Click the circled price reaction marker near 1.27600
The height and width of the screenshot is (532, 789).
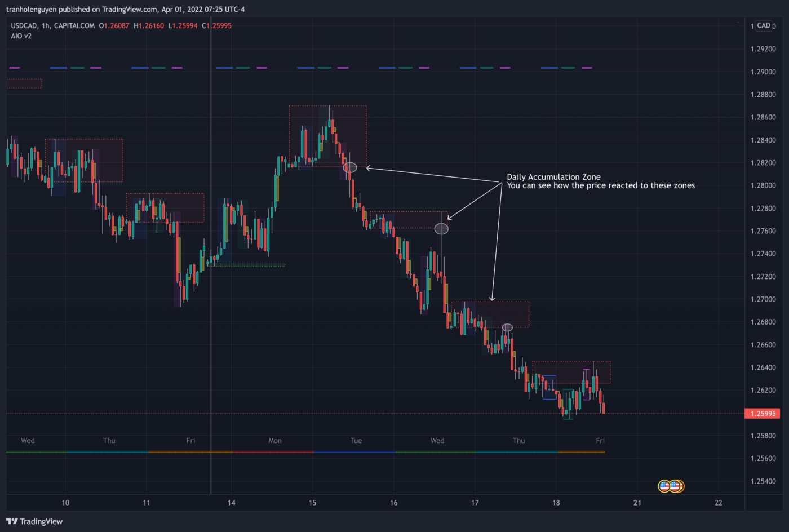click(x=441, y=228)
